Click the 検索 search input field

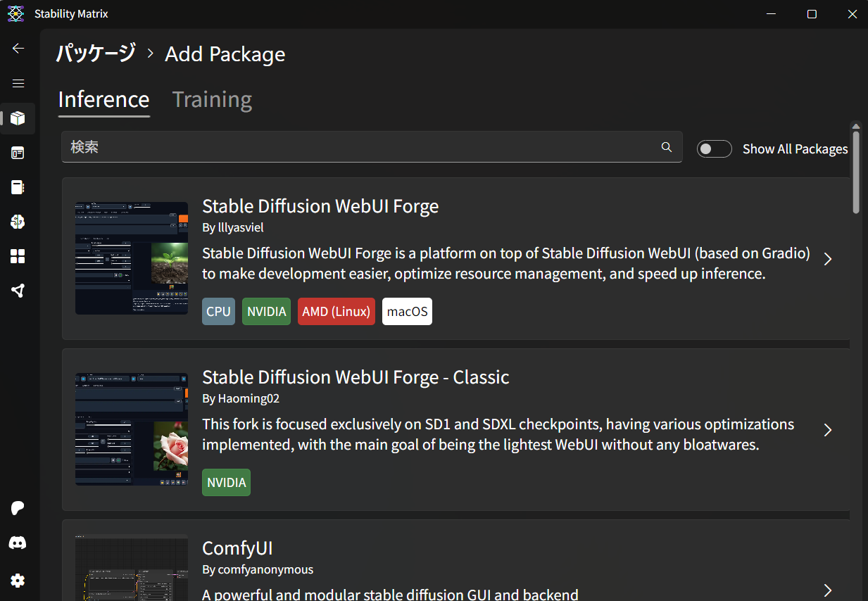coord(372,147)
